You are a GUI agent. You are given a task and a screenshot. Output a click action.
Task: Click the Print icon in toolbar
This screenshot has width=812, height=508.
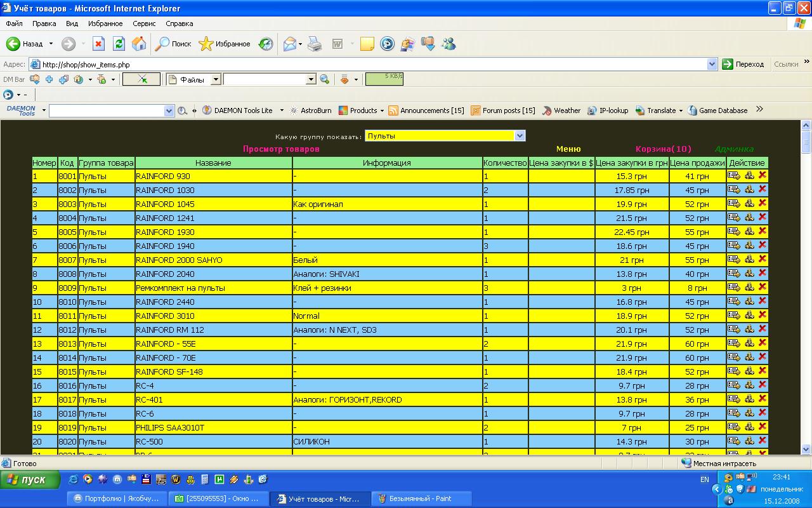coord(315,44)
